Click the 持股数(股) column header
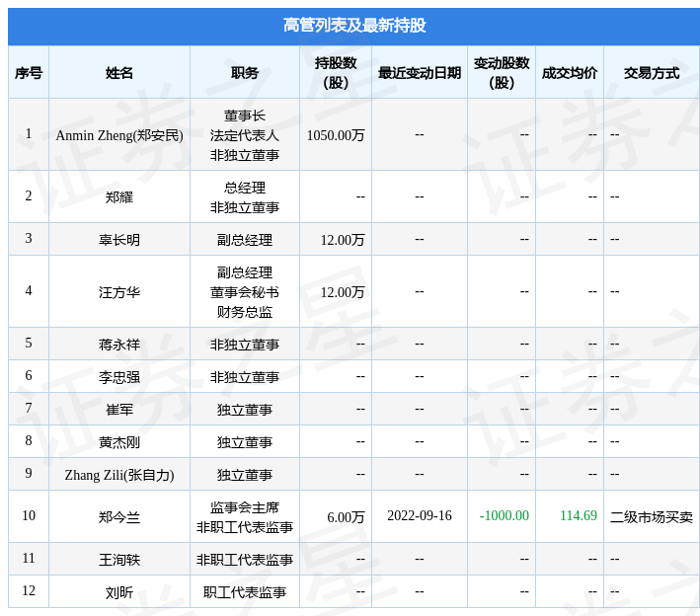The width and height of the screenshot is (700, 616). pyautogui.click(x=336, y=73)
